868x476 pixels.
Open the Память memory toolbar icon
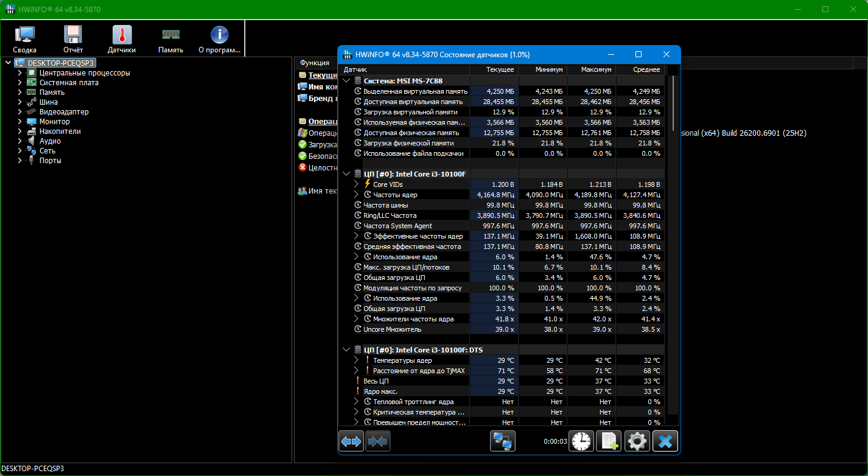pyautogui.click(x=170, y=40)
